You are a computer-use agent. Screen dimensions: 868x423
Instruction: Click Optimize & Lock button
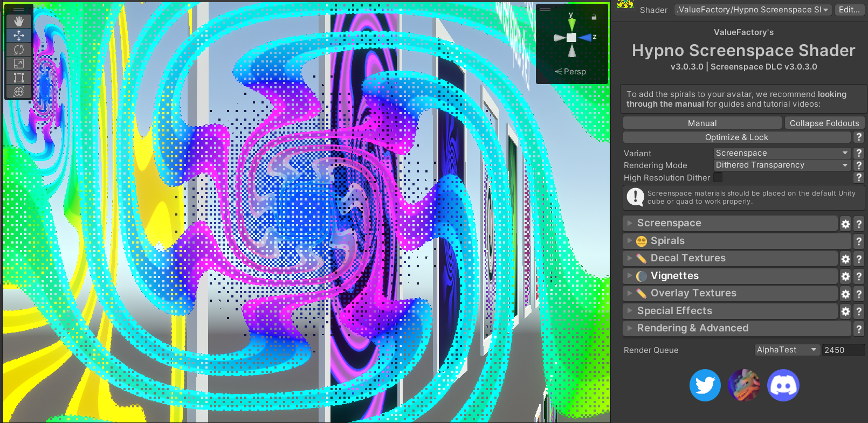click(736, 137)
